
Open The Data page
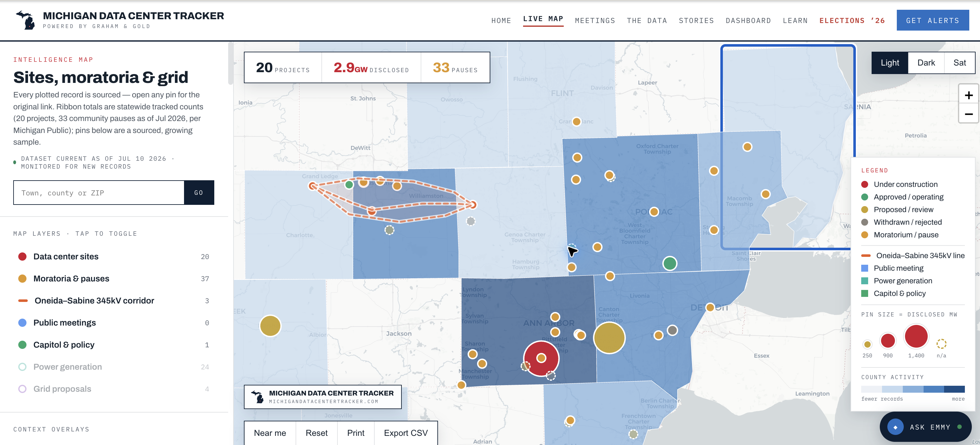(647, 20)
